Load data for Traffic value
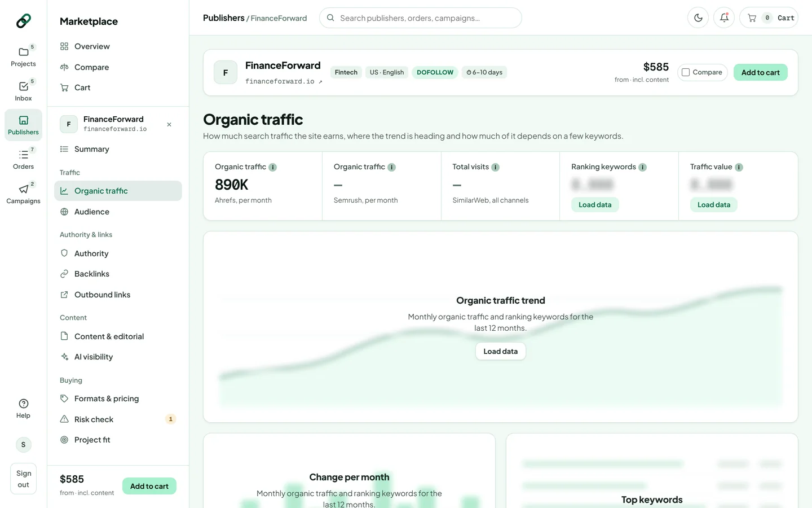This screenshot has width=812, height=508. [714, 204]
